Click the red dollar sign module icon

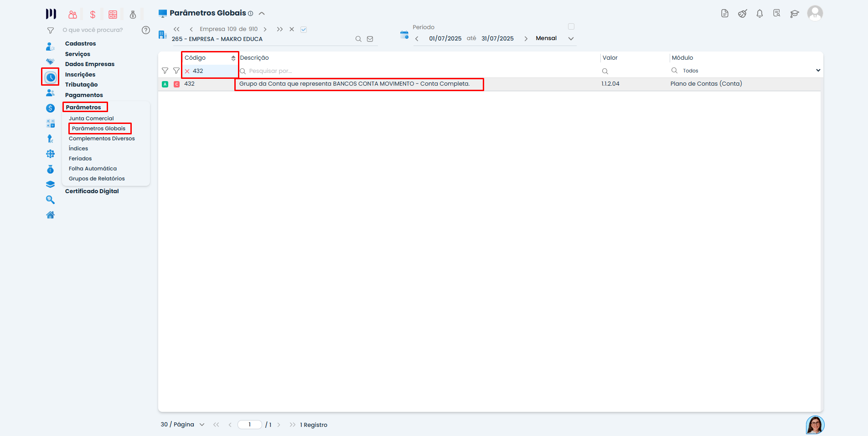click(93, 15)
